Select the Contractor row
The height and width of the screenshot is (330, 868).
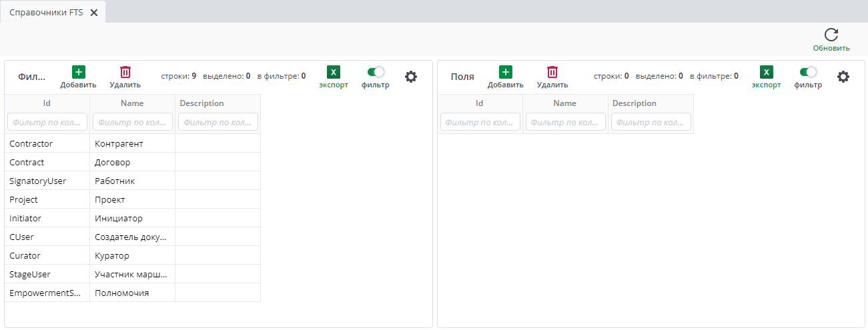click(133, 143)
